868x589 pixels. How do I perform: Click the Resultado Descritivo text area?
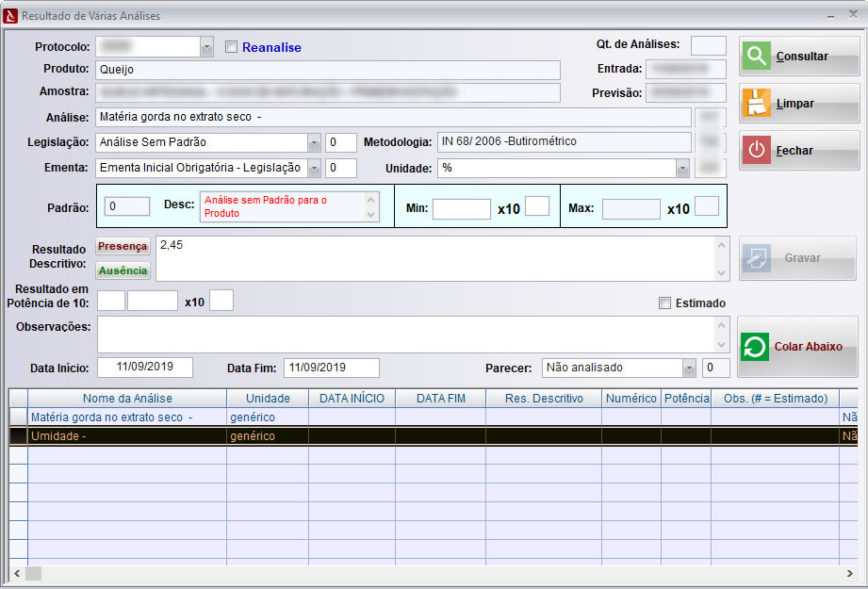pyautogui.click(x=436, y=258)
